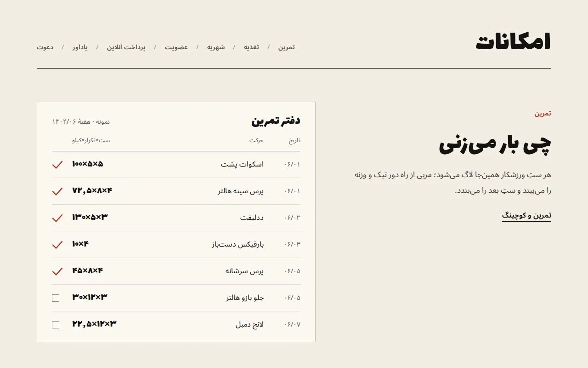The width and height of the screenshot is (588, 368).
Task: Select بارفیکس دست‌باز exercise text
Action: pos(237,244)
